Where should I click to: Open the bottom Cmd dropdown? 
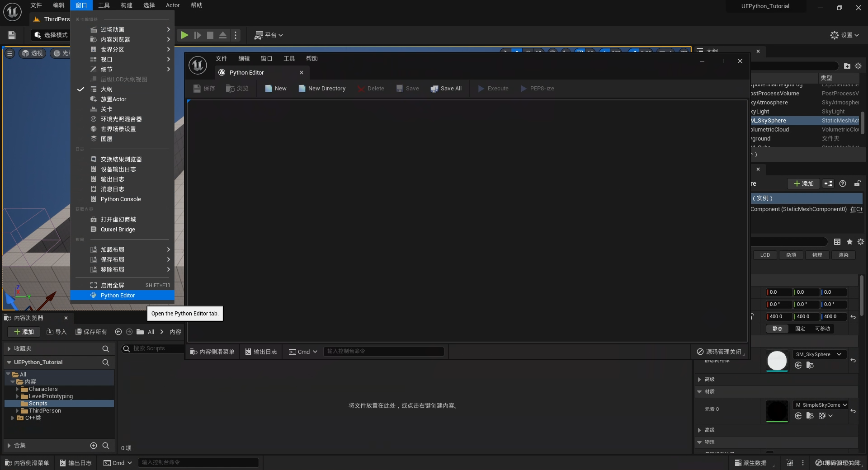tap(118, 463)
